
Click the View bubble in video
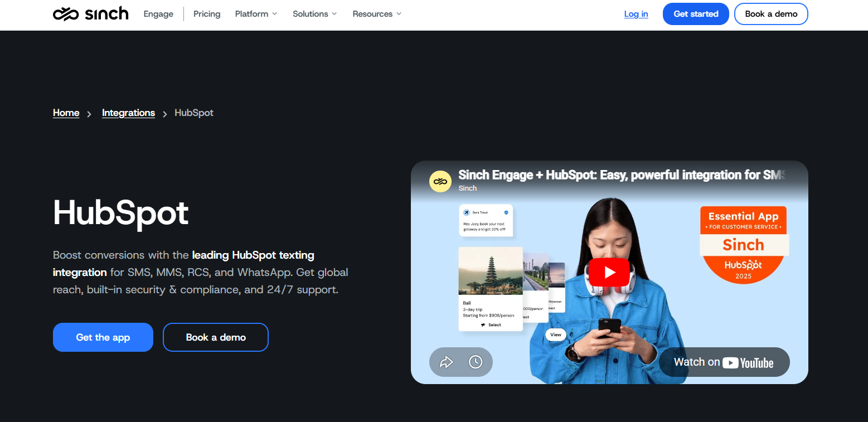(556, 334)
